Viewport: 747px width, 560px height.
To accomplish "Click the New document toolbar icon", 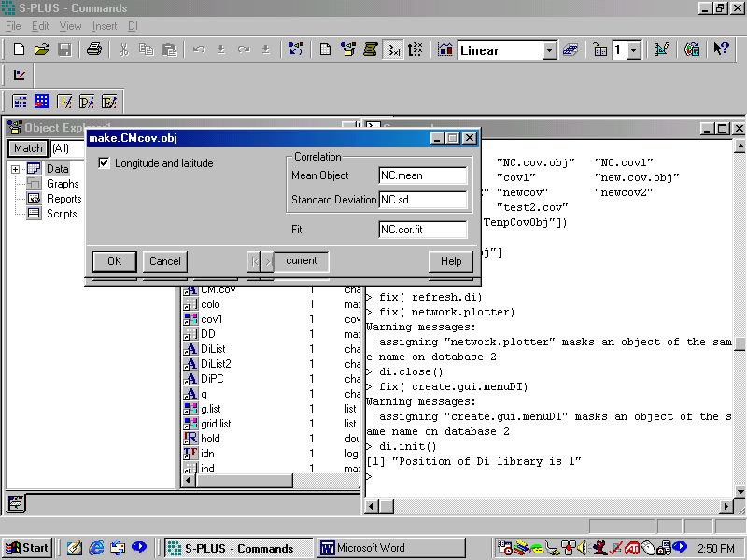I will click(x=20, y=49).
